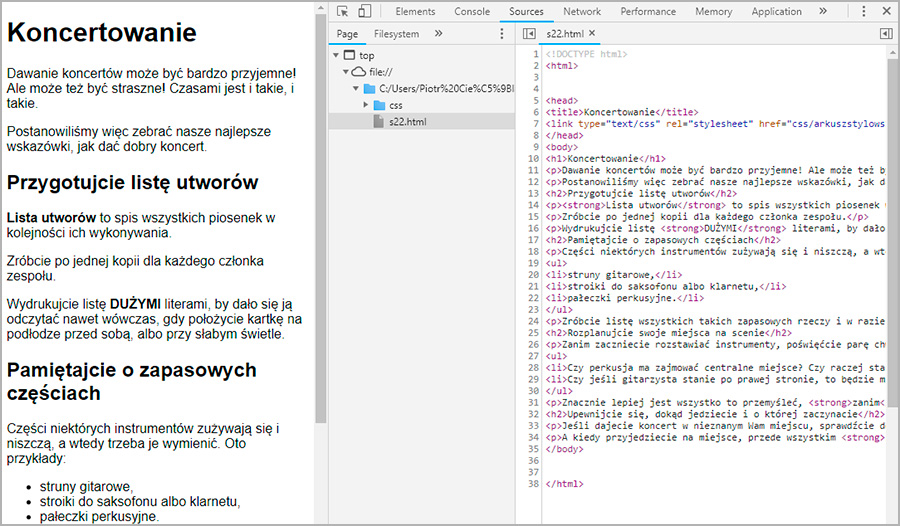The width and height of the screenshot is (900, 526).
Task: Switch to the Elements tab
Action: coord(415,11)
